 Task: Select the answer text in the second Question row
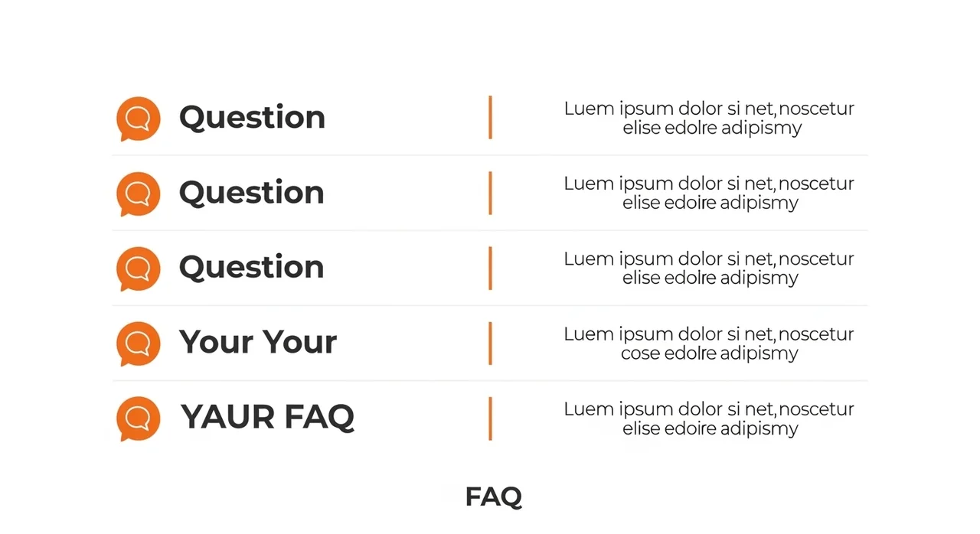point(709,193)
